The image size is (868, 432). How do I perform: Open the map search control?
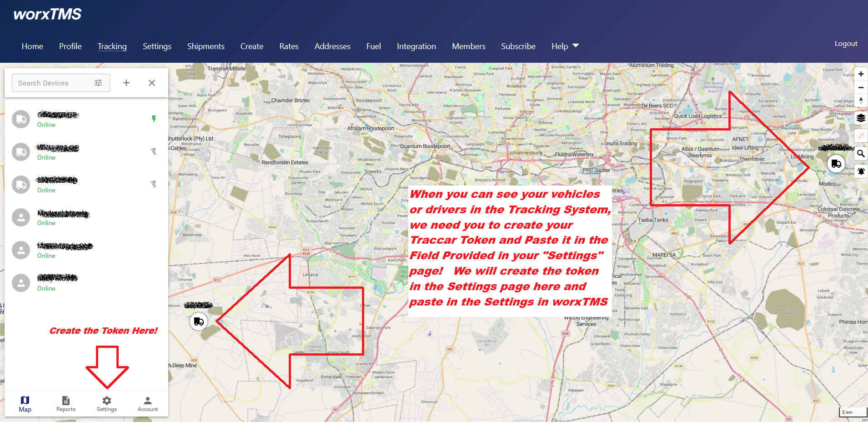click(861, 154)
